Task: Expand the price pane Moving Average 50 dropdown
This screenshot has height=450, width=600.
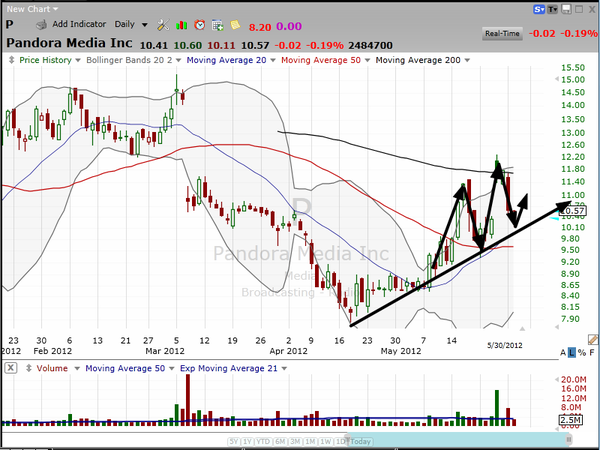Action: pyautogui.click(x=367, y=60)
